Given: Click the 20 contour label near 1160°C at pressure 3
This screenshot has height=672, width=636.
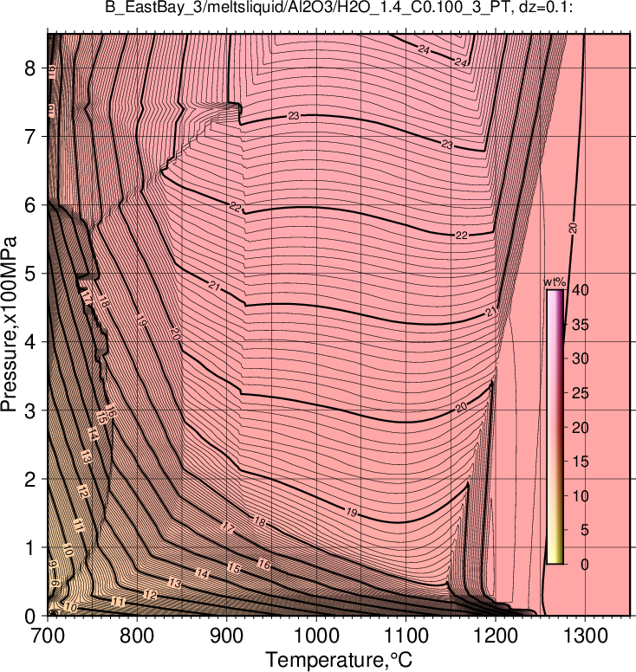Looking at the screenshot, I should [461, 407].
